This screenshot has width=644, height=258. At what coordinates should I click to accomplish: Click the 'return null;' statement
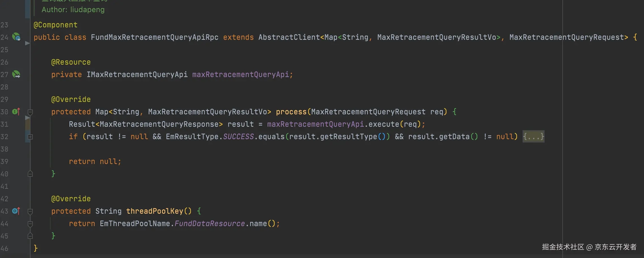pyautogui.click(x=95, y=161)
